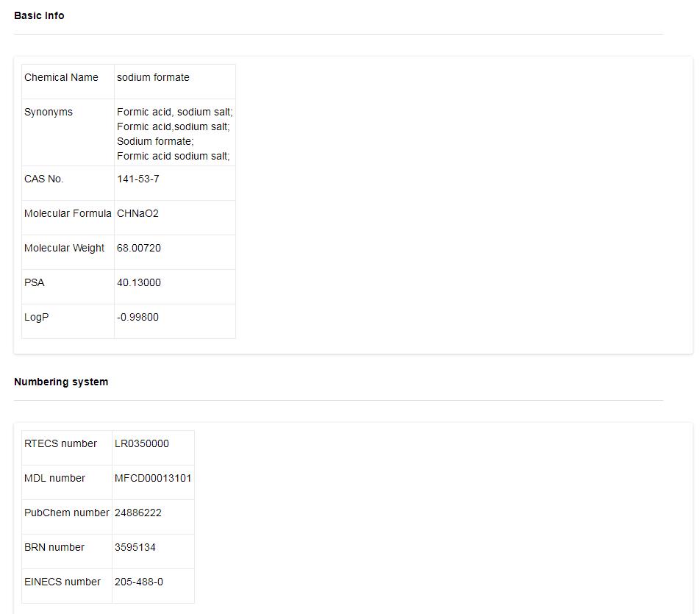Select the molecular formula CHNaO2 value
700x614 pixels.
(x=137, y=213)
